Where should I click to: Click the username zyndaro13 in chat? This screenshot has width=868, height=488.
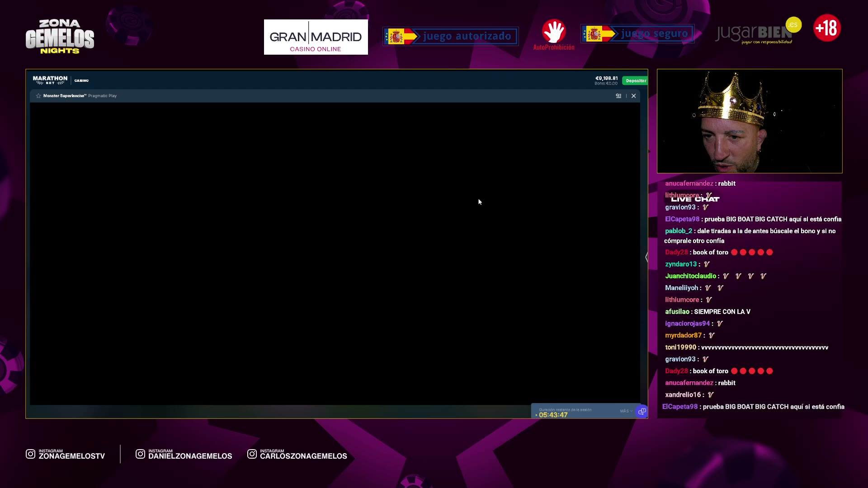tap(681, 264)
